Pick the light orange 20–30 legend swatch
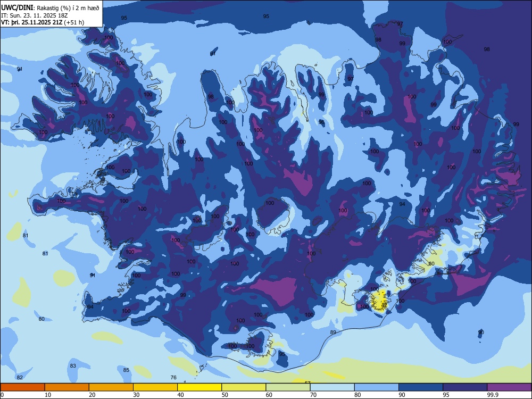Screen dimensions: 532x399 (111, 387)
